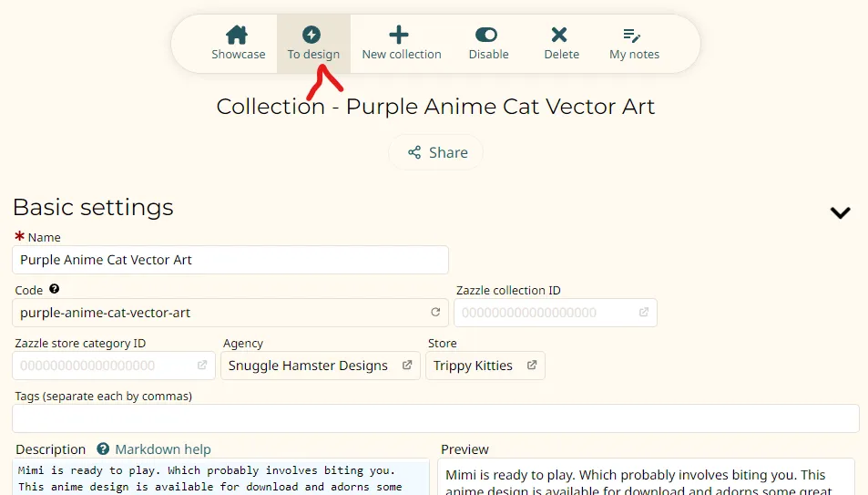Collapse the Basic settings section chevron
Image resolution: width=868 pixels, height=495 pixels.
(x=840, y=212)
